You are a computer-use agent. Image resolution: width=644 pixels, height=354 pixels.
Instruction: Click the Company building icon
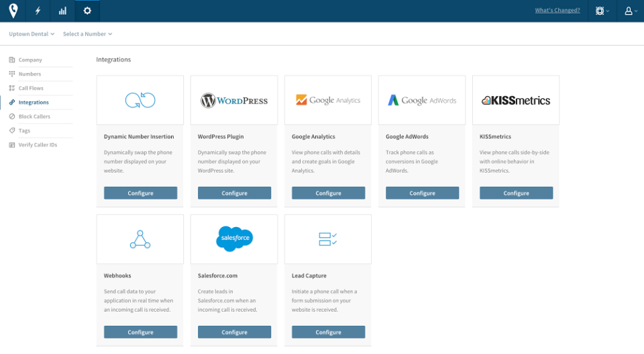coord(12,60)
